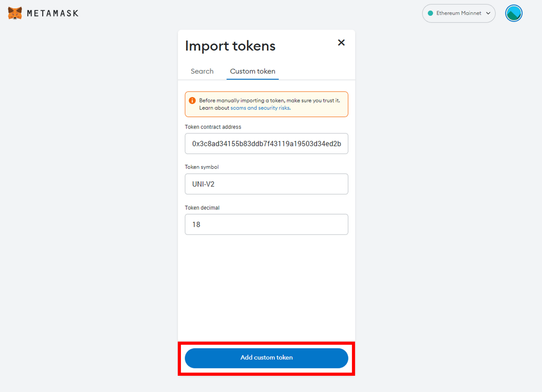Click the METAMASK wordmark text
The height and width of the screenshot is (392, 542).
[x=53, y=13]
